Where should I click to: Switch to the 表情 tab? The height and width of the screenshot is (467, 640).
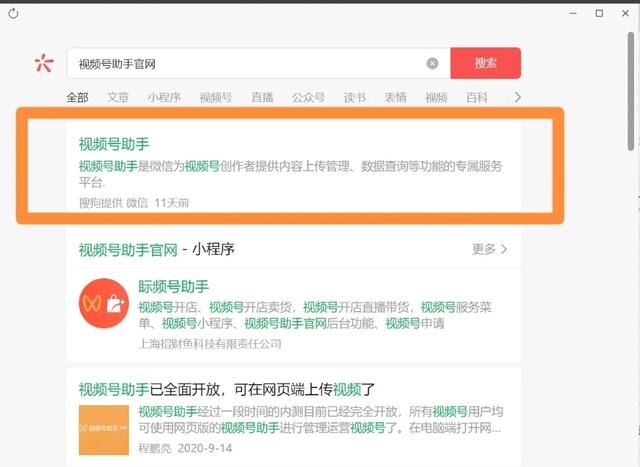tap(396, 98)
